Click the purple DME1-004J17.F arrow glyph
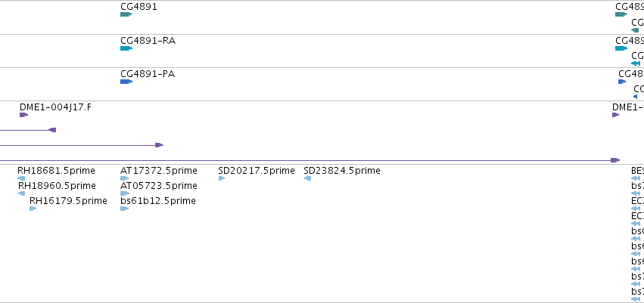Screen dimensions: 644x303 (x=23, y=115)
